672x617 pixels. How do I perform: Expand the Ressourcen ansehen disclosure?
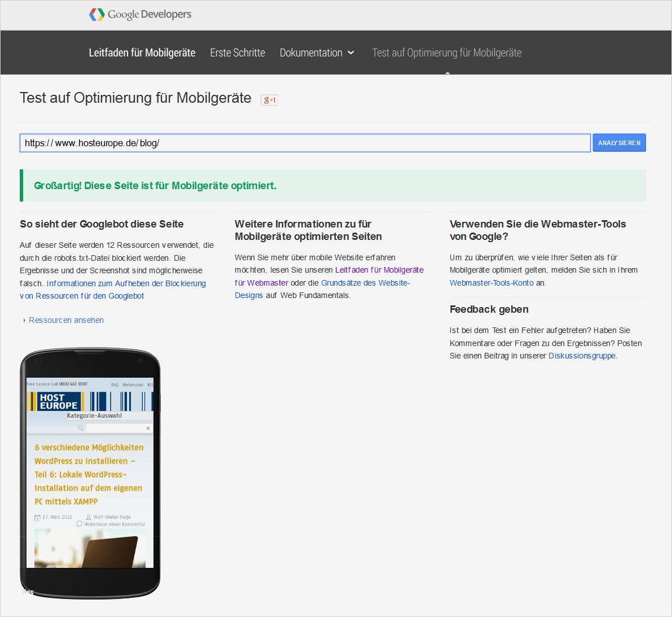pos(63,320)
